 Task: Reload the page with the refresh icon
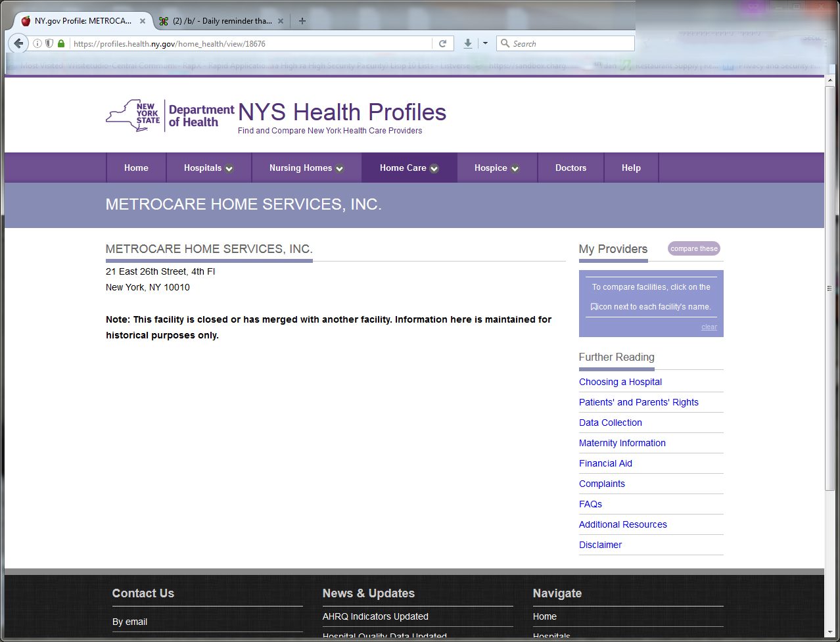coord(442,43)
